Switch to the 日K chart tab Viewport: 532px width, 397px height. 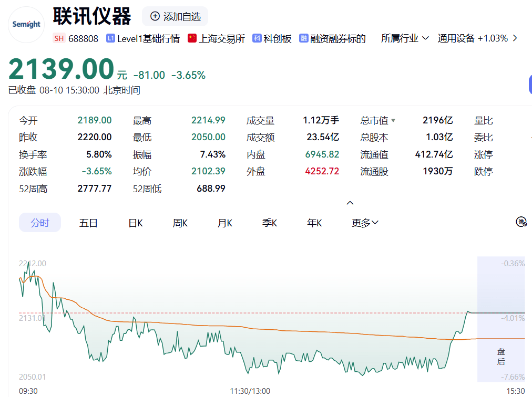point(136,223)
